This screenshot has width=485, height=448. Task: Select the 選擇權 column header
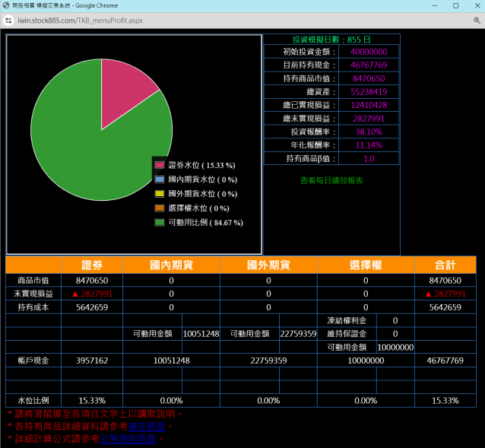point(366,265)
